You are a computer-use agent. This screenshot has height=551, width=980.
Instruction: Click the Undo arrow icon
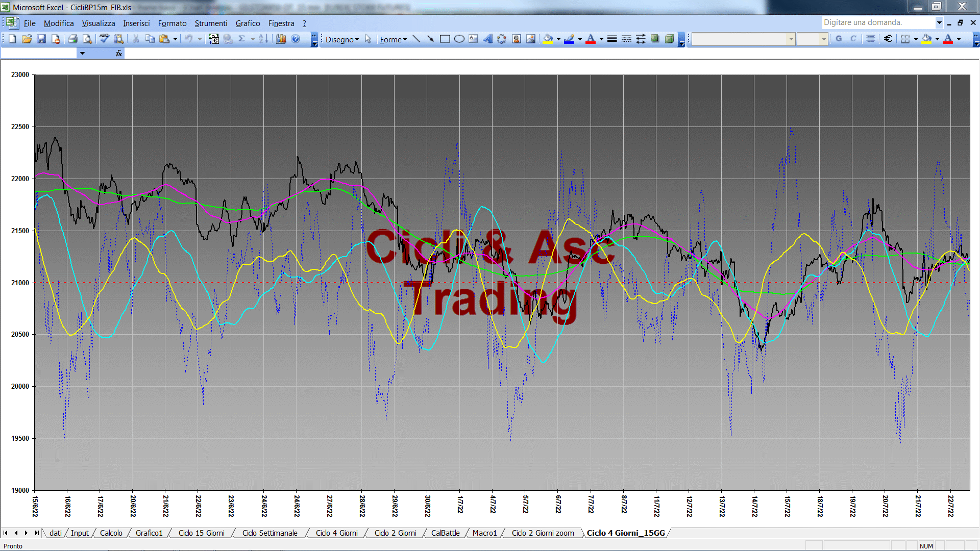188,39
